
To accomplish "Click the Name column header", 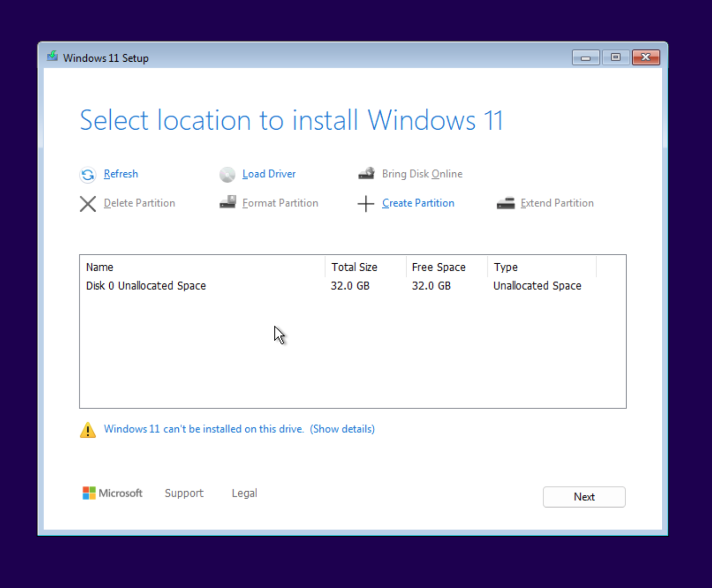I will coord(203,267).
